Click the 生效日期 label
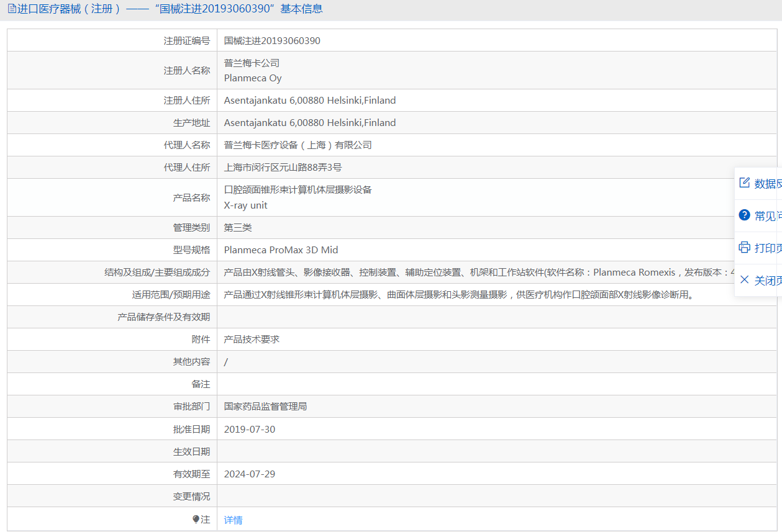 pos(191,452)
